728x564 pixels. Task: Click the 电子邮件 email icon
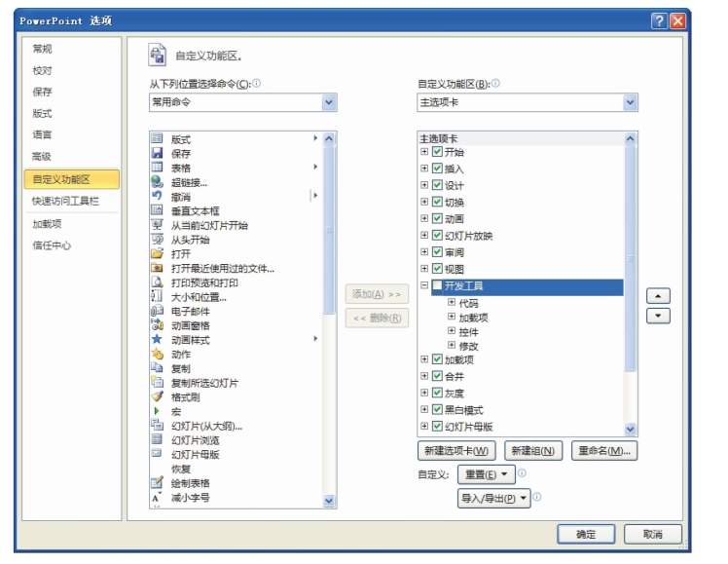158,311
